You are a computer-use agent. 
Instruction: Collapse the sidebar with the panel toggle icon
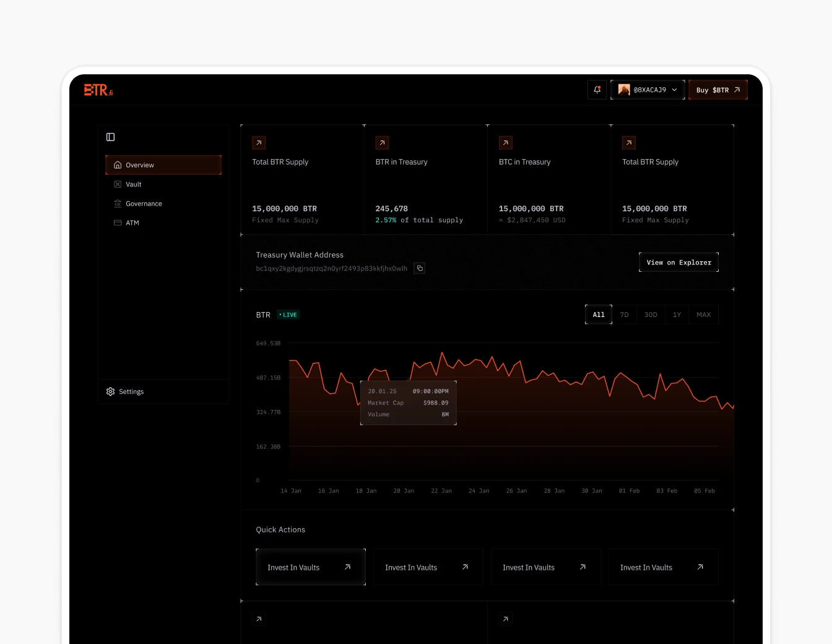110,136
